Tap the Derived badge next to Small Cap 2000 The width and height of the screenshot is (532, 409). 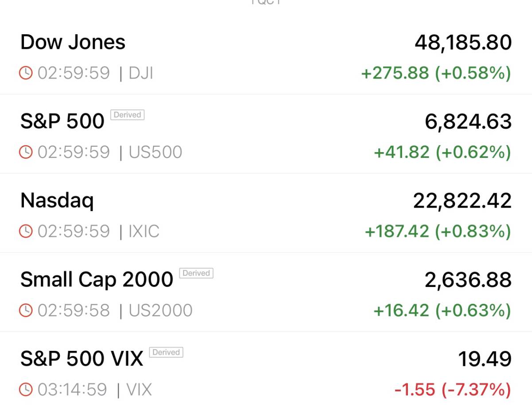pos(196,273)
